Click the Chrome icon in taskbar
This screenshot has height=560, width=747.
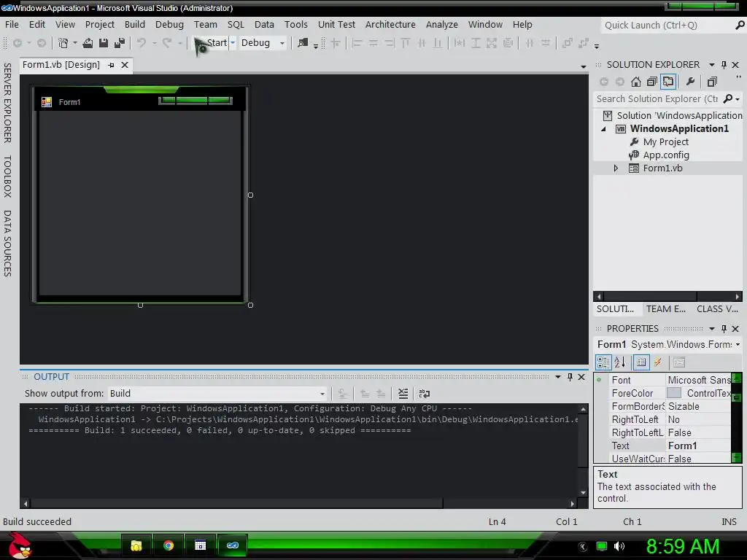click(169, 545)
